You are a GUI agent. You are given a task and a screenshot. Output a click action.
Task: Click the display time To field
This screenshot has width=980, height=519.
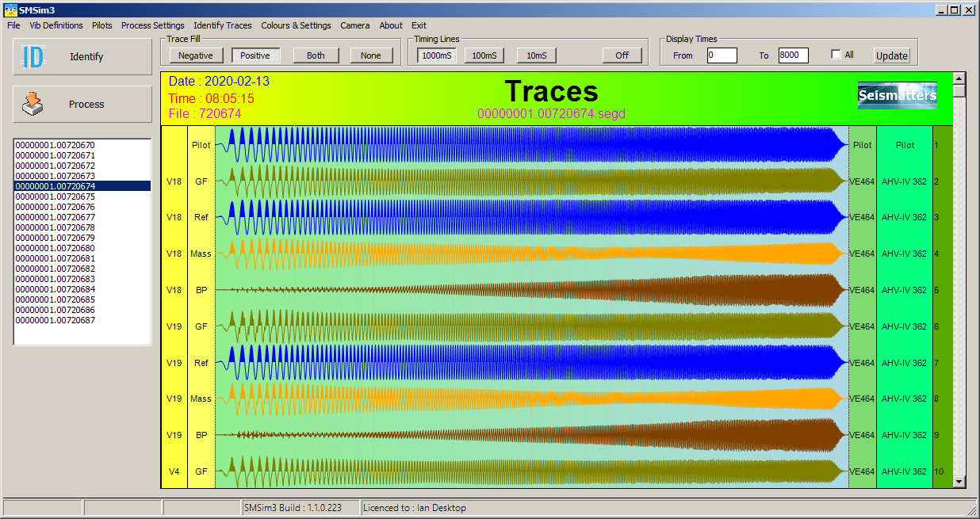point(794,55)
